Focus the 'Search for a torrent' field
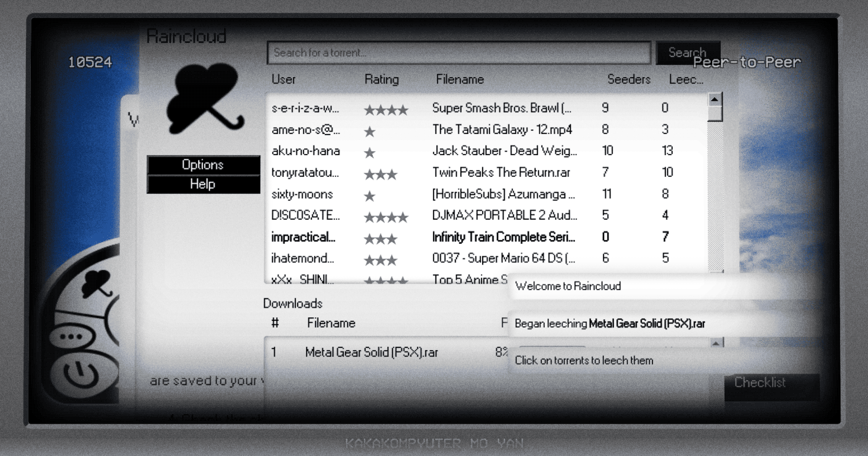 459,53
